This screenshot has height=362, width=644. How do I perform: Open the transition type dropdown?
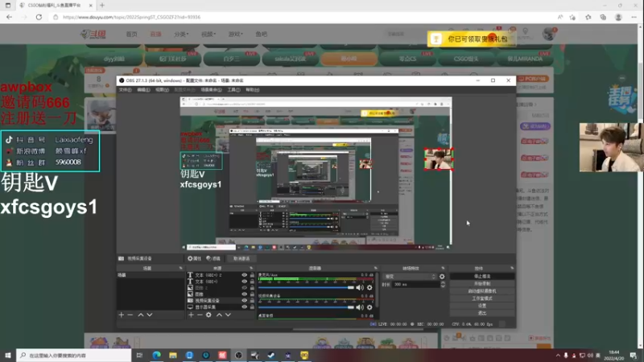click(410, 277)
